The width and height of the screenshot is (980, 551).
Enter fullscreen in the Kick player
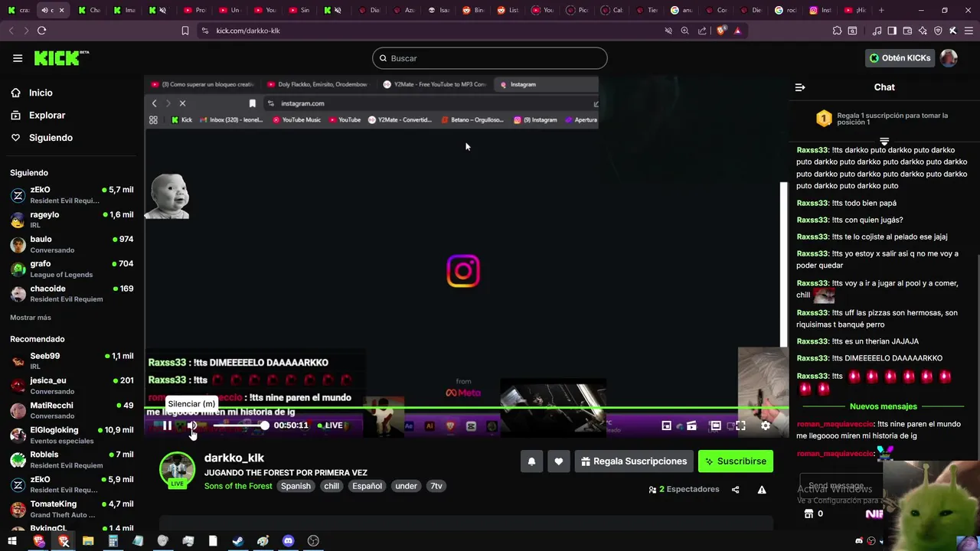point(740,425)
